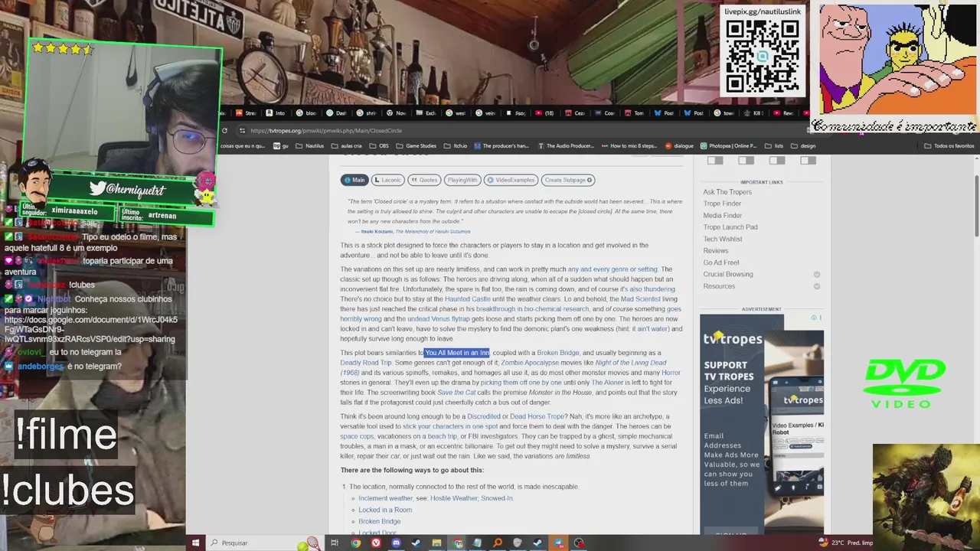Select the Main subpage tab
The width and height of the screenshot is (980, 551).
coord(354,180)
